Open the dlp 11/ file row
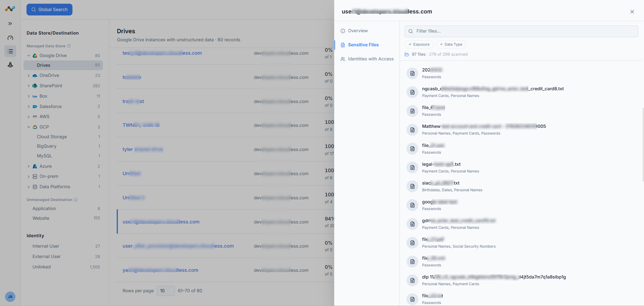This screenshot has height=306, width=644. [522, 280]
